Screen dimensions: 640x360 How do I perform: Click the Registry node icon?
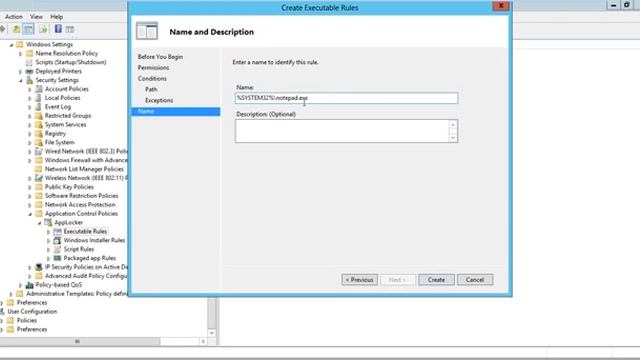[39, 133]
